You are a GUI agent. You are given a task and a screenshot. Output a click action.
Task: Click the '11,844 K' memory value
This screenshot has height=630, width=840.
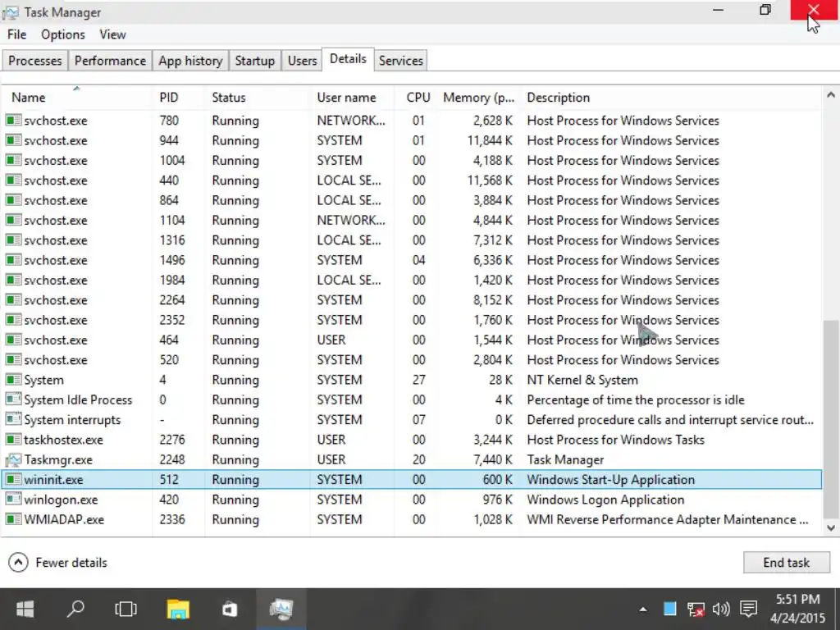click(x=490, y=140)
